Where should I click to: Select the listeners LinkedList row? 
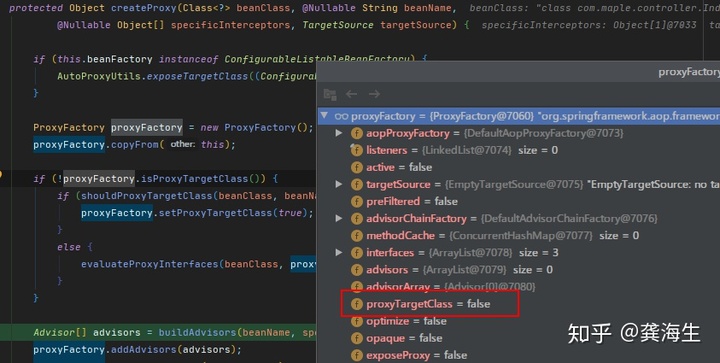[519, 150]
